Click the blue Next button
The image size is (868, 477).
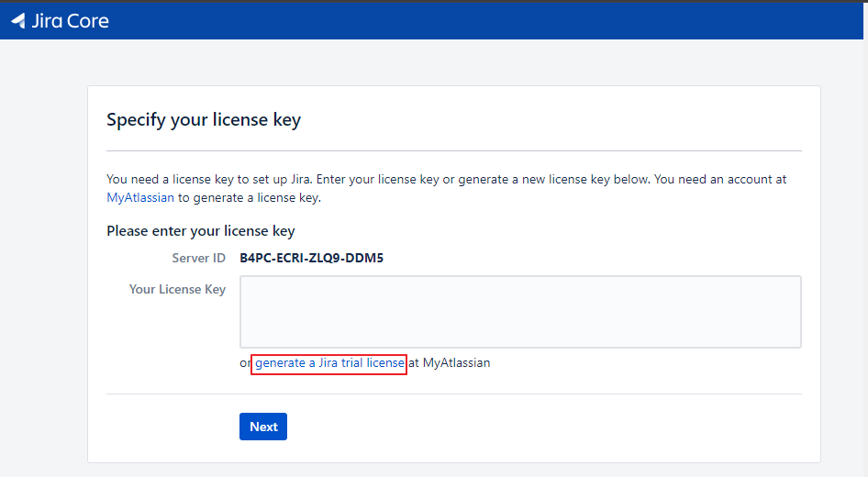263,427
